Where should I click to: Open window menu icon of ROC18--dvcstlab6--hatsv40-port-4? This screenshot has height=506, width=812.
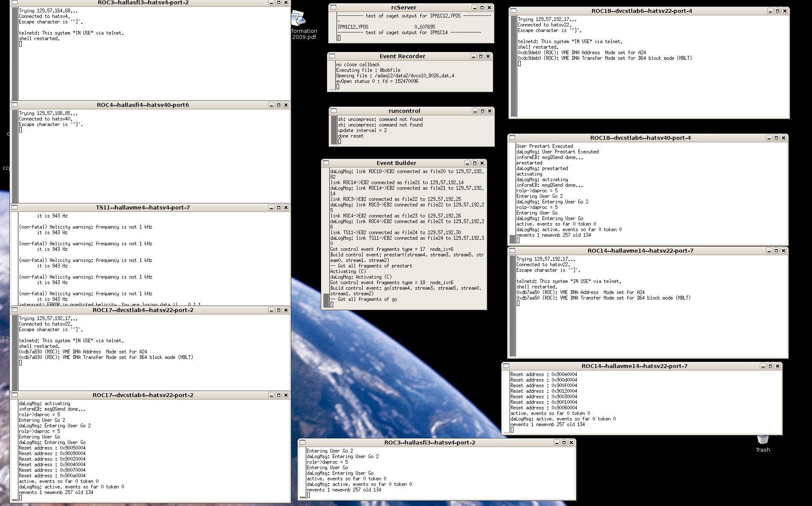coord(512,138)
